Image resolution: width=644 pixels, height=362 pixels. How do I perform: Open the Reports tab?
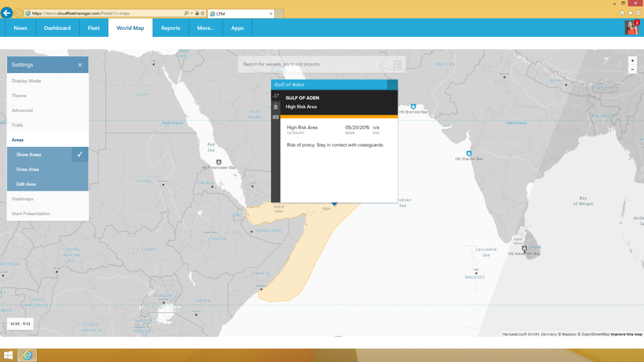click(x=170, y=28)
